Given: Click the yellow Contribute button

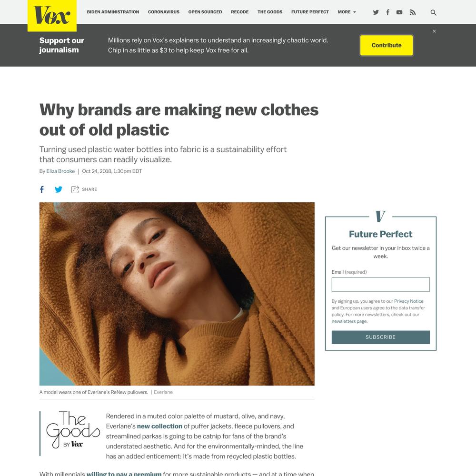Looking at the screenshot, I should point(387,45).
